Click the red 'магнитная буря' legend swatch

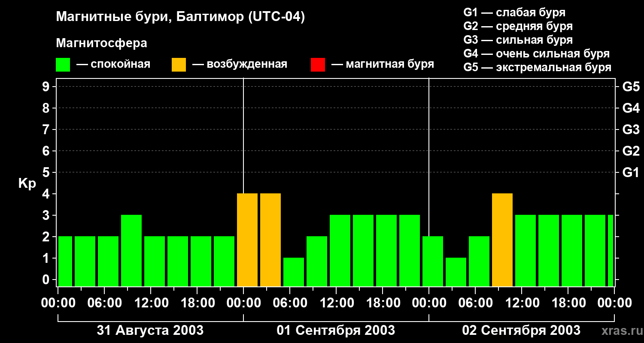(318, 65)
